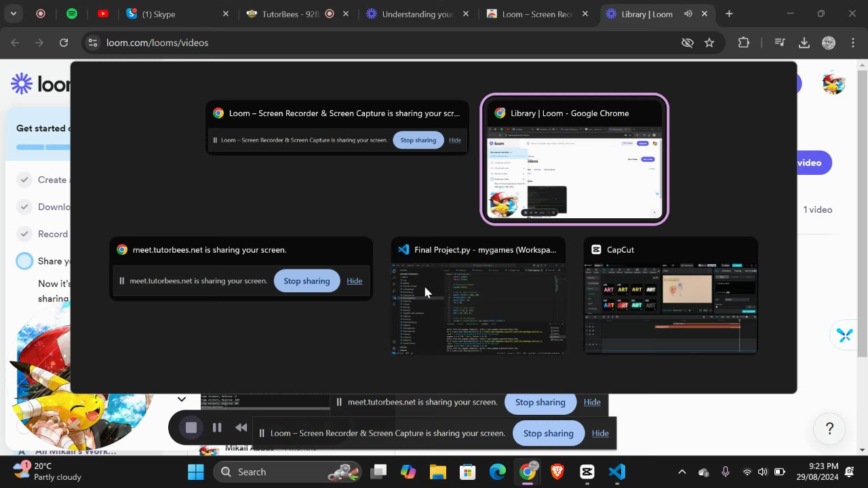Open the Chrome three-dot menu
The image size is (868, 488).
(852, 43)
